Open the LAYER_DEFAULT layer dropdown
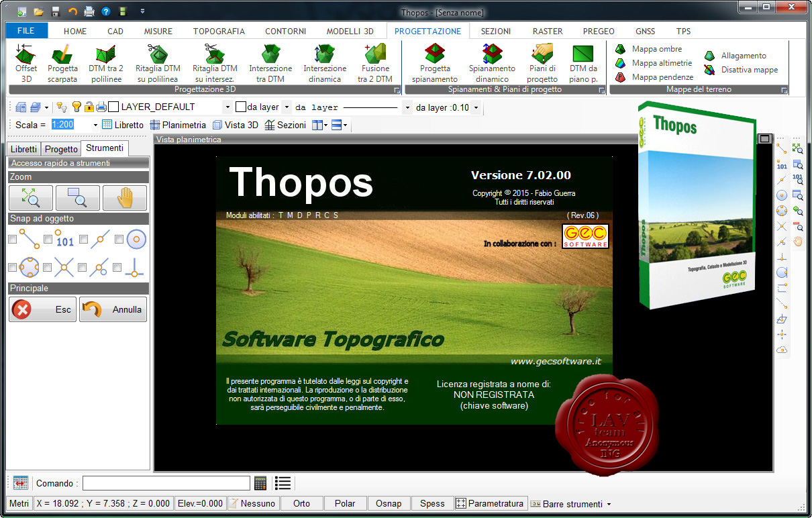 click(x=227, y=107)
